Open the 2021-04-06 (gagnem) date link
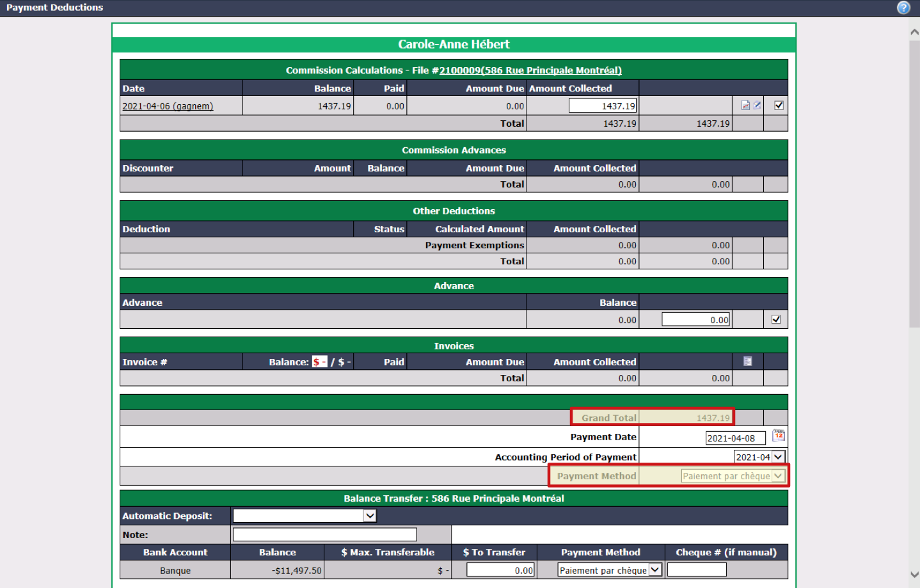 coord(168,106)
